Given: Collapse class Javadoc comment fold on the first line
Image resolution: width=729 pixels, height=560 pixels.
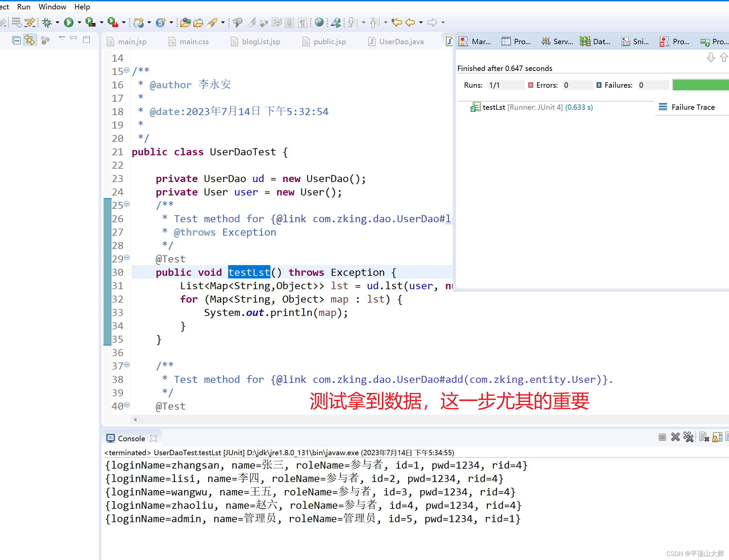Looking at the screenshot, I should [x=127, y=70].
